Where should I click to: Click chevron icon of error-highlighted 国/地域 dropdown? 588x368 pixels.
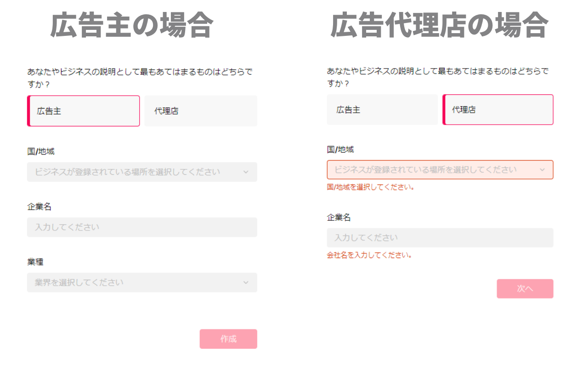(542, 170)
